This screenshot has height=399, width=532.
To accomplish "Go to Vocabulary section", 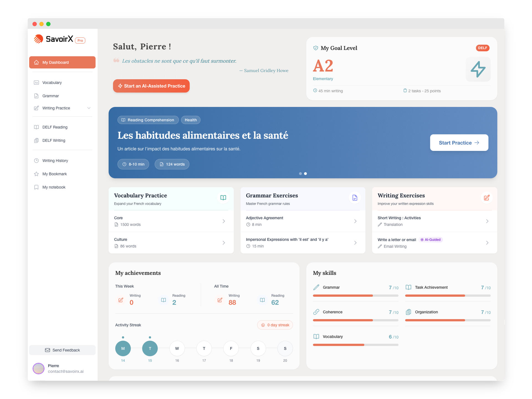I will [62, 83].
